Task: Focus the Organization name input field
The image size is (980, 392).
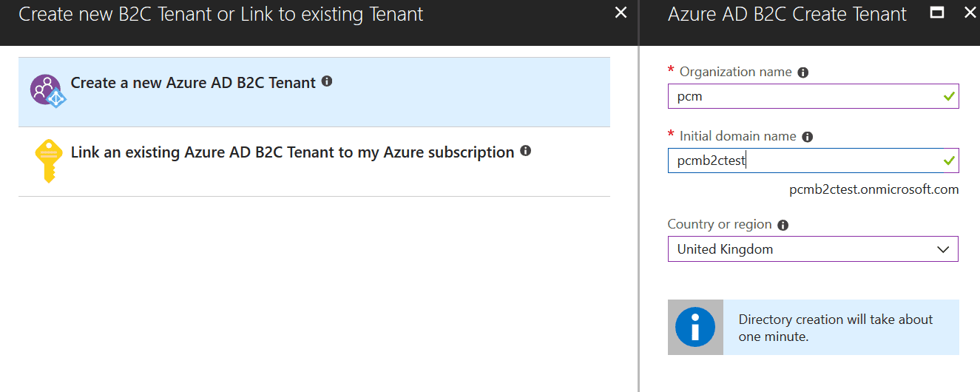Action: (x=813, y=96)
